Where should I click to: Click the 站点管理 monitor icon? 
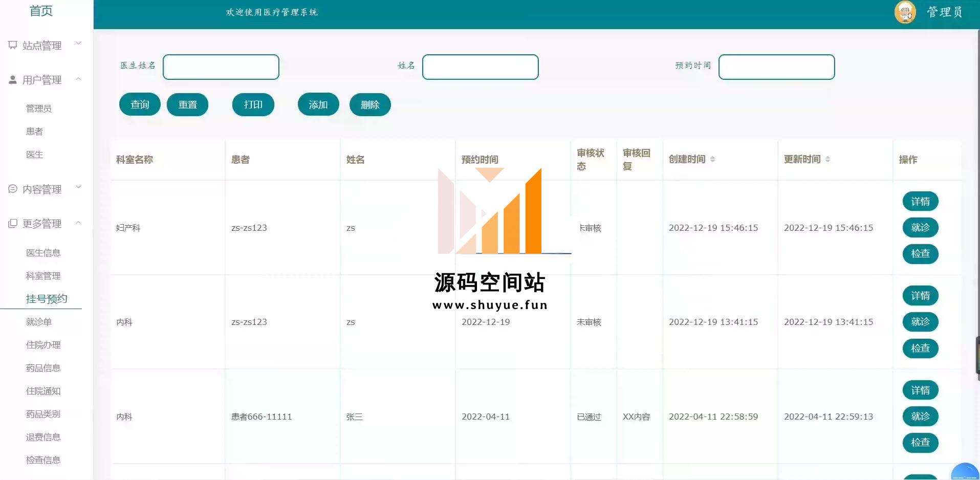point(13,45)
